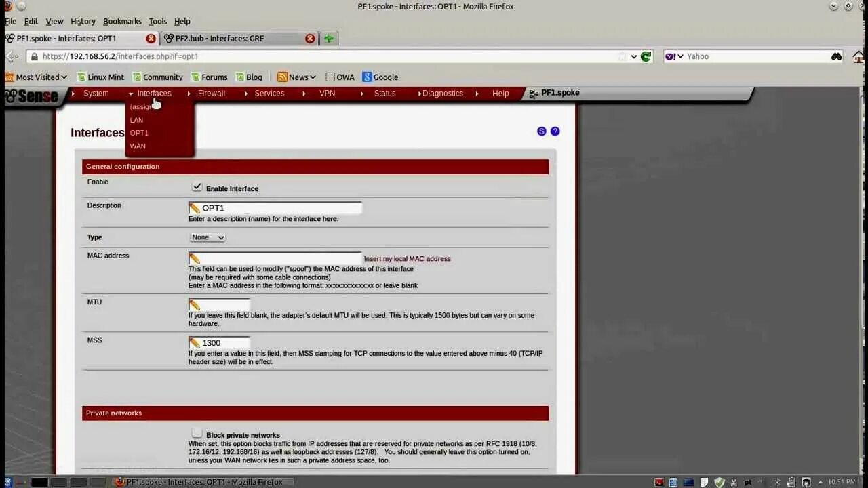Viewport: 868px width, 488px height.
Task: Toggle the Enable Interface checkbox
Action: (197, 187)
